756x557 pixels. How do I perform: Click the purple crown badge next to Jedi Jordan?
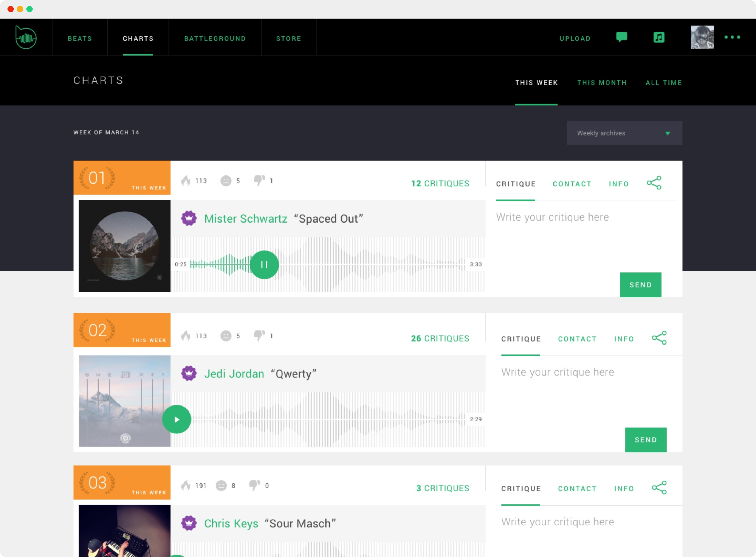click(x=189, y=374)
